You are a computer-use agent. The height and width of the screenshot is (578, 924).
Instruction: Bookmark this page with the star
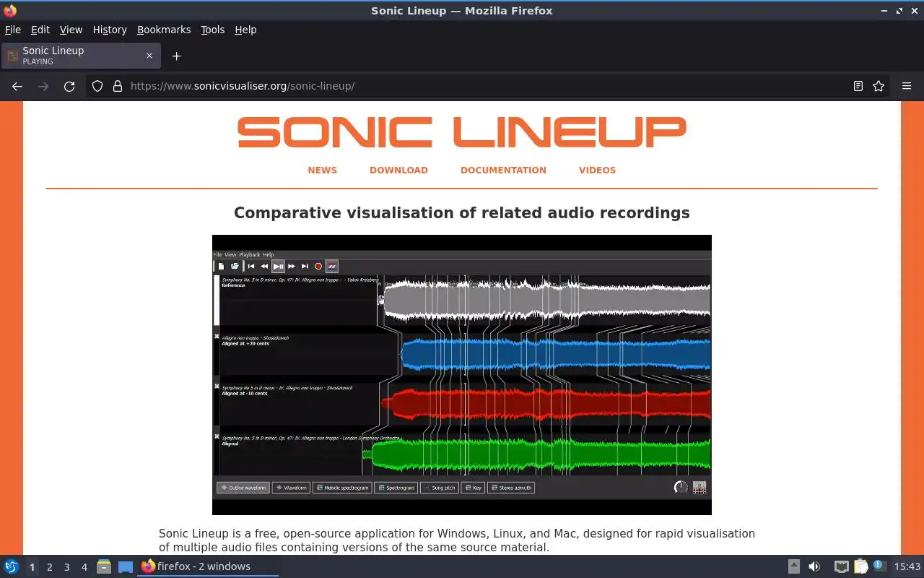[879, 86]
